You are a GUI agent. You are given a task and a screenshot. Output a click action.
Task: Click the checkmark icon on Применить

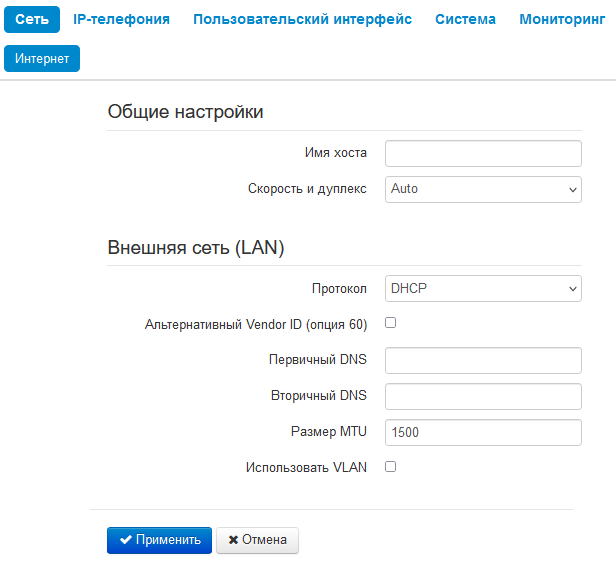point(125,540)
